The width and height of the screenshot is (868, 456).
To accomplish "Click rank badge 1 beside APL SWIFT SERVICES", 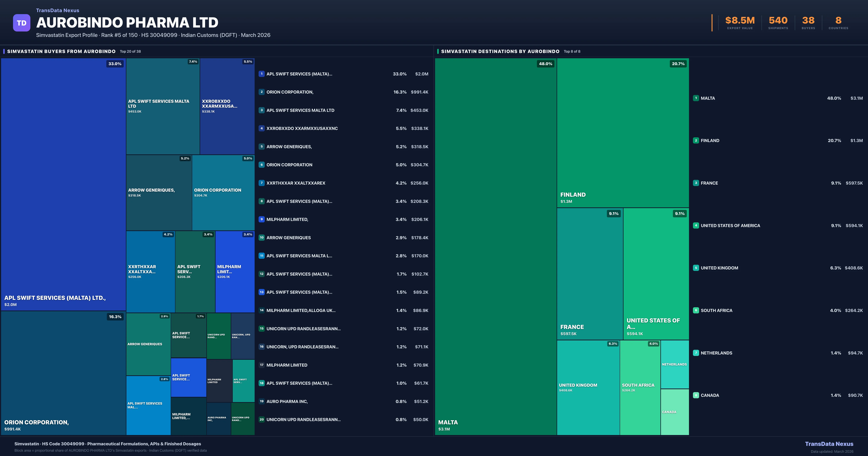I will click(x=261, y=74).
